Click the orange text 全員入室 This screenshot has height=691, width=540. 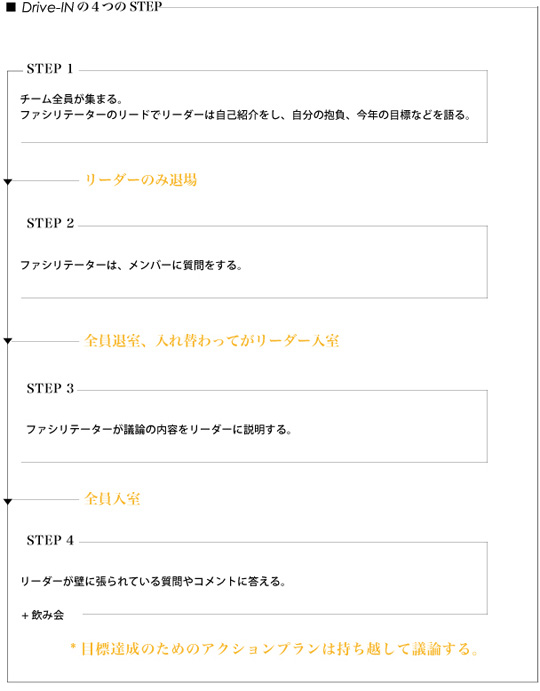(x=112, y=499)
